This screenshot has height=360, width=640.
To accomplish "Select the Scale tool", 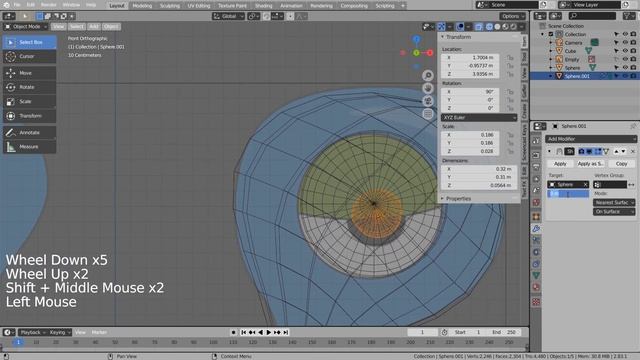I will pyautogui.click(x=29, y=102).
